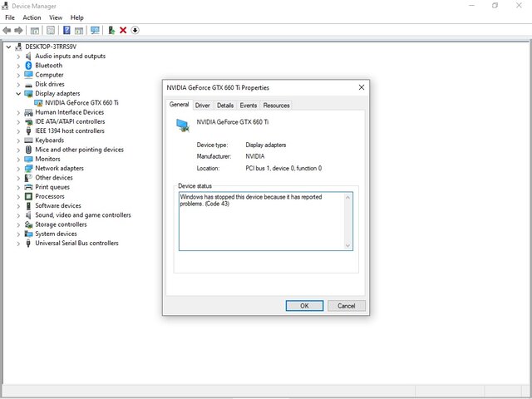This screenshot has width=532, height=399.
Task: Expand Universal Serial Bus controllers node
Action: coord(18,244)
